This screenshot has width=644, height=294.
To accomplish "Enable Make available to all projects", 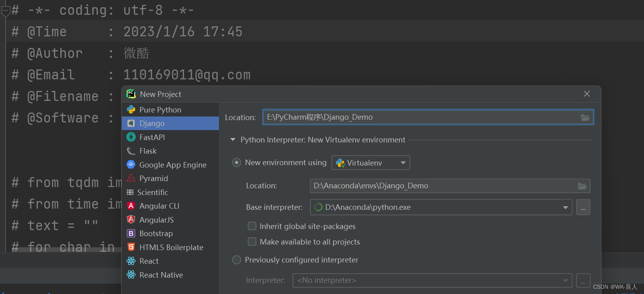I will click(x=252, y=242).
